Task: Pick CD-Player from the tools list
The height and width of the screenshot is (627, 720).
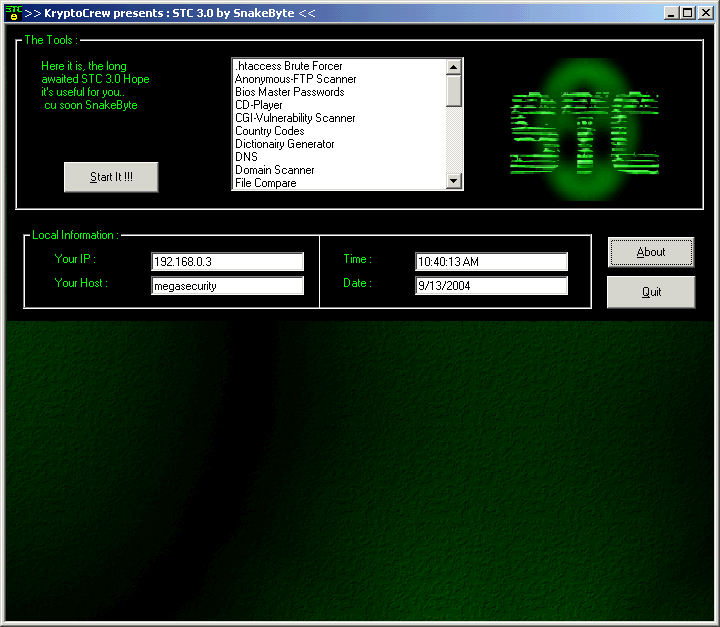Action: pyautogui.click(x=258, y=105)
